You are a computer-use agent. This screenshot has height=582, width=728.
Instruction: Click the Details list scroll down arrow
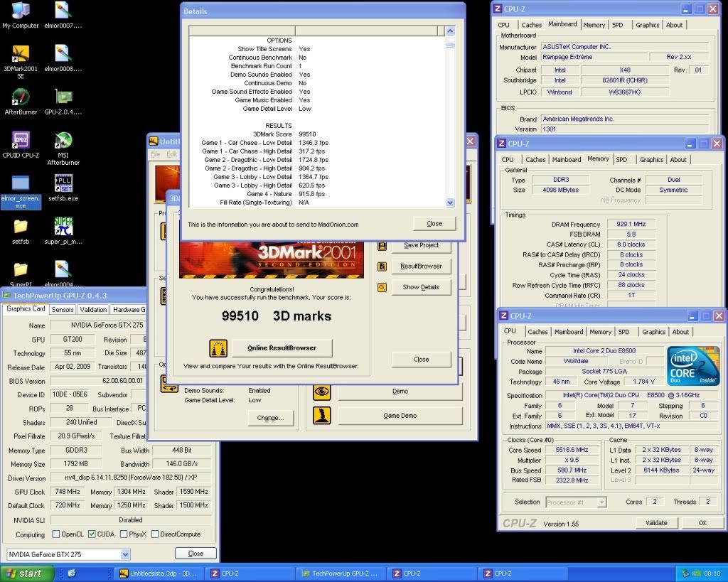[450, 203]
